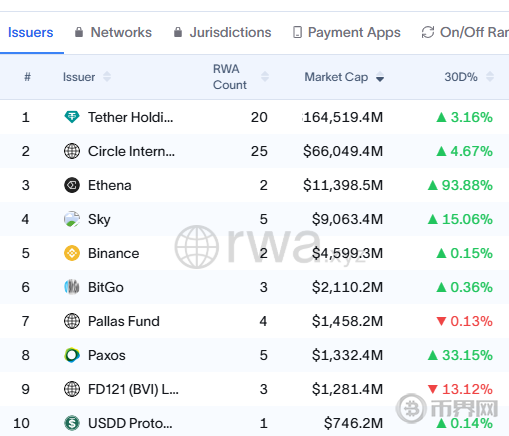
Task: Select the 30D% column header text
Action: pos(461,77)
